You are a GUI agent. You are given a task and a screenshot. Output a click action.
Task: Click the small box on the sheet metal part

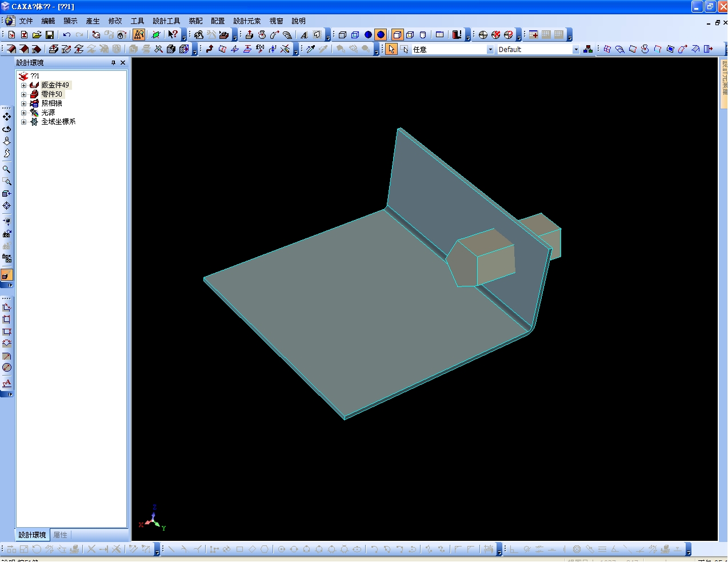(481, 258)
